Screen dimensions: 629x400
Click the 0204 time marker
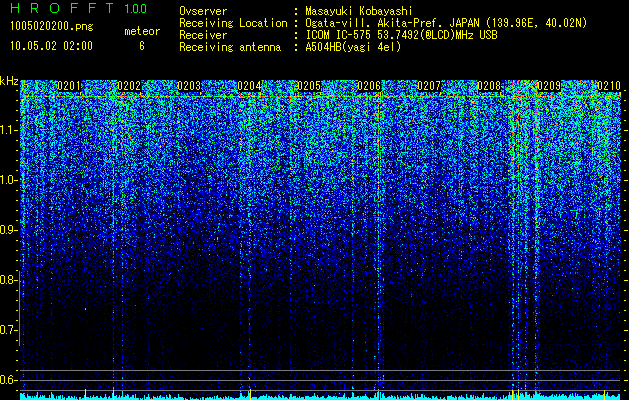(249, 86)
